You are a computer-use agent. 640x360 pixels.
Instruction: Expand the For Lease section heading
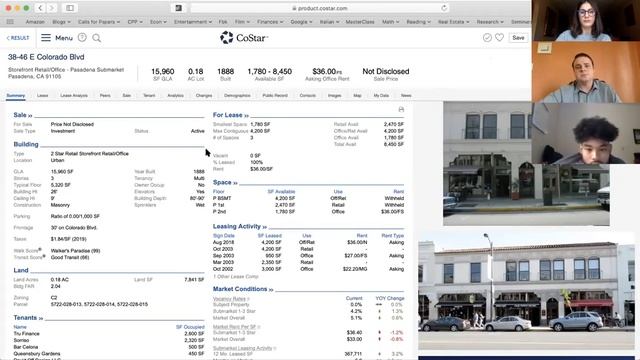pos(231,115)
